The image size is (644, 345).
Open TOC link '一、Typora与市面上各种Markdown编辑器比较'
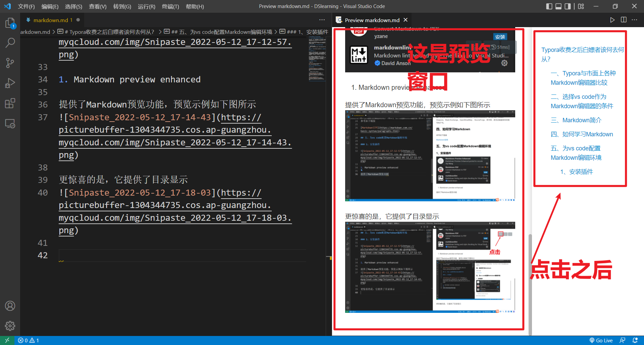(583, 78)
